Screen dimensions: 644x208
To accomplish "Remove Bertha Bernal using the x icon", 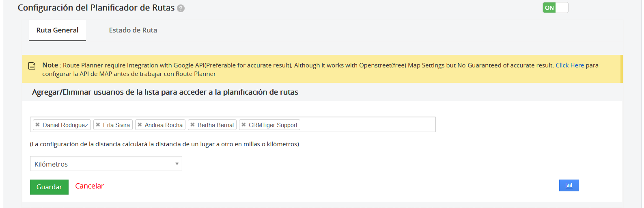I will (x=192, y=125).
